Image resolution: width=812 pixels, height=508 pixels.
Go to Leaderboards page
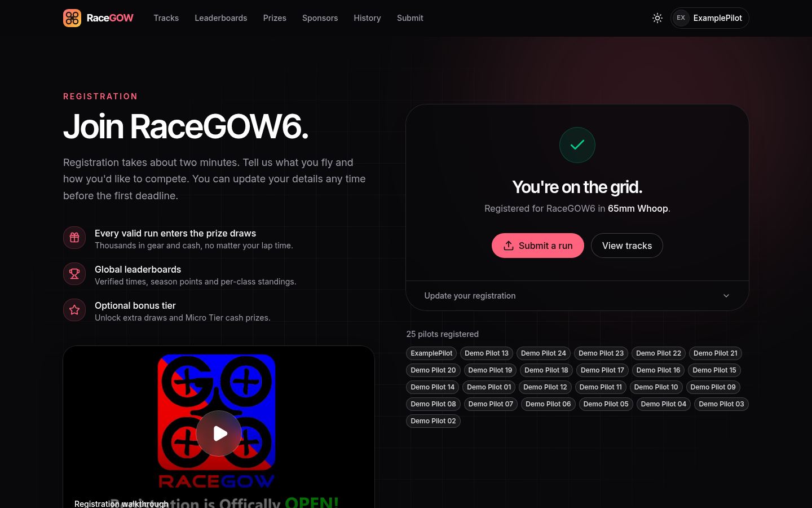click(x=221, y=18)
